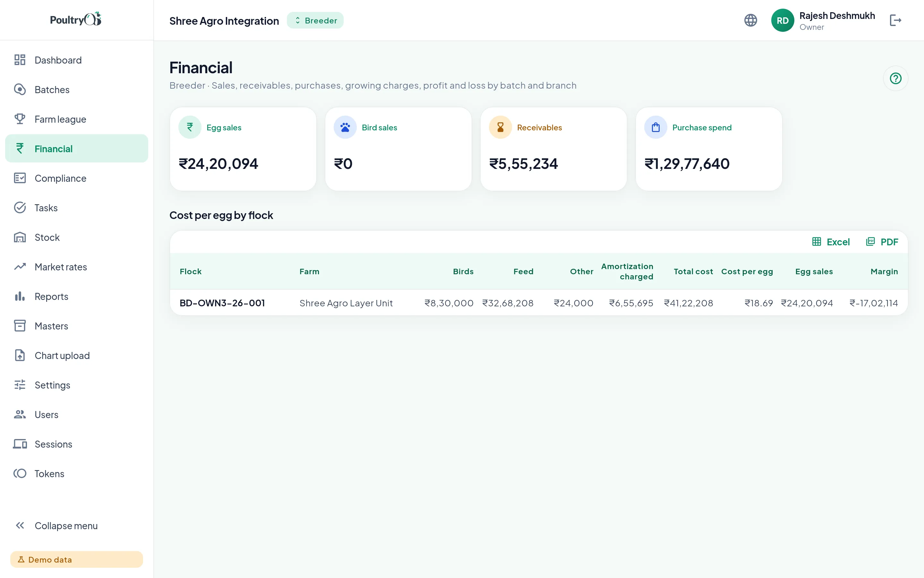Click the Settings sliders icon
Viewport: 924px width, 578px height.
pos(20,385)
